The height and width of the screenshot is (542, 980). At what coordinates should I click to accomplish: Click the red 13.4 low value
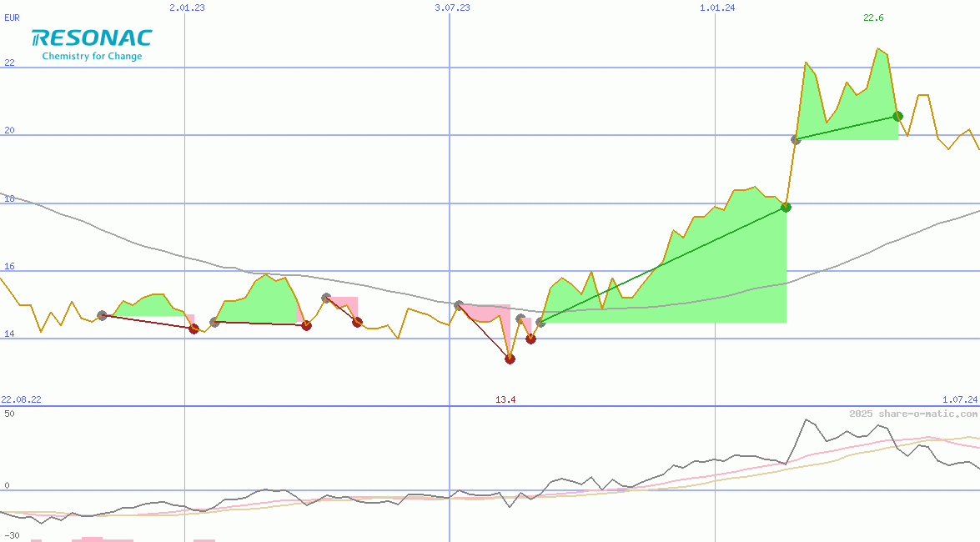coord(505,399)
